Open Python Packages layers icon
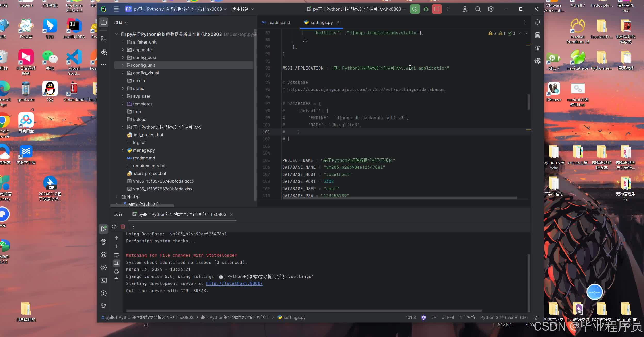The width and height of the screenshot is (644, 337). [103, 255]
